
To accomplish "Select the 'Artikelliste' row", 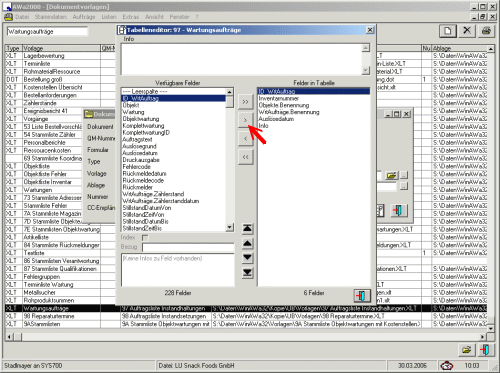I will coord(60,237).
